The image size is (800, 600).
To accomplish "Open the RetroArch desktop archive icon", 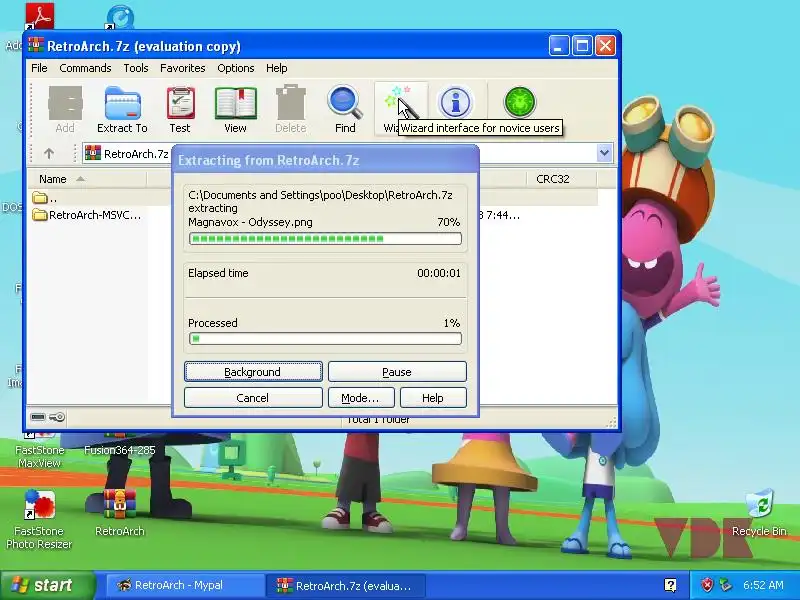I will (x=119, y=513).
